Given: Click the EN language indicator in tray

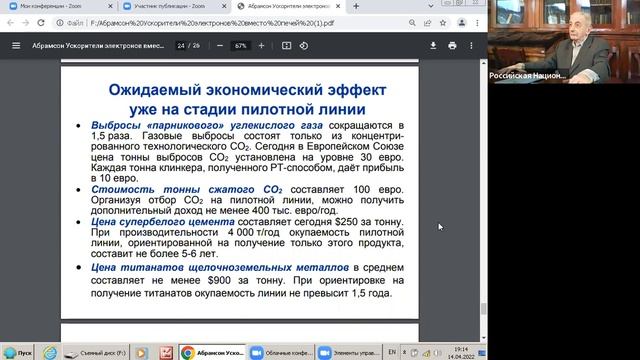Looking at the screenshot, I should (392, 352).
